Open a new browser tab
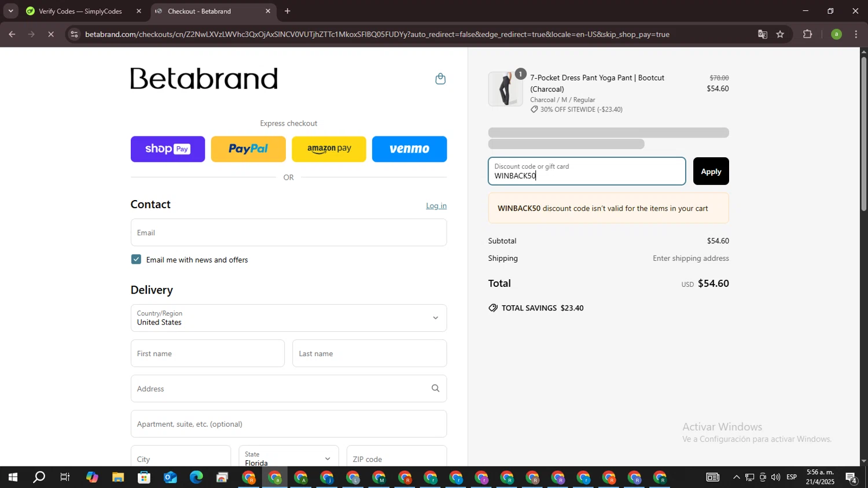Screen dimensions: 868x488 [x=288, y=11]
